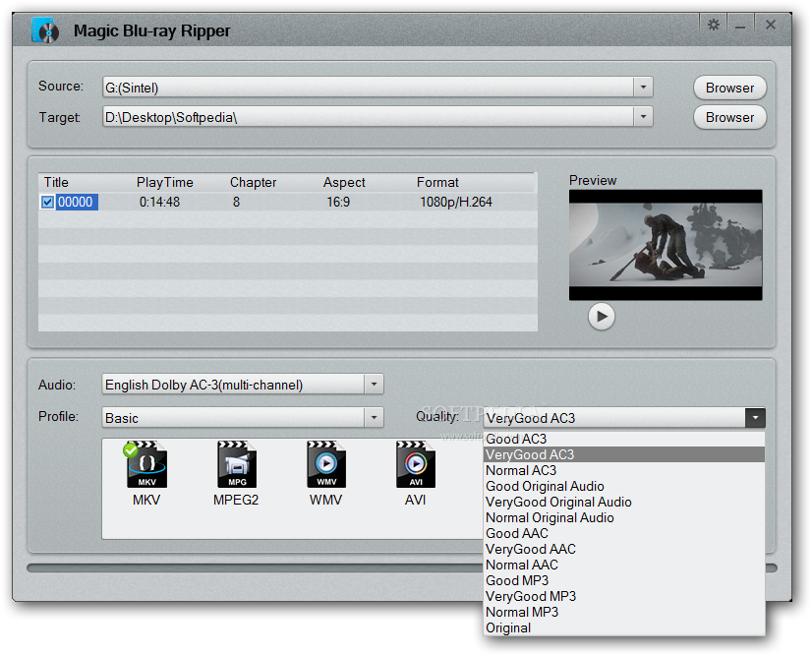The image size is (812, 656).
Task: Minimize the Magic Blu-ray Ripper window
Action: tap(740, 25)
